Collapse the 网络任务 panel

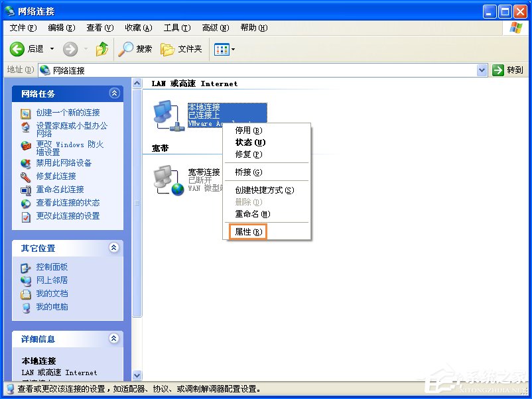coord(114,93)
